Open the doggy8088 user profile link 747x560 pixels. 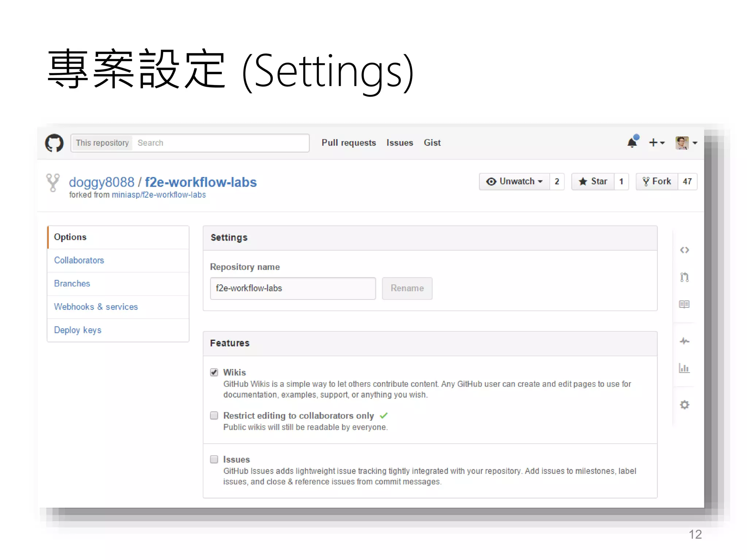click(102, 182)
